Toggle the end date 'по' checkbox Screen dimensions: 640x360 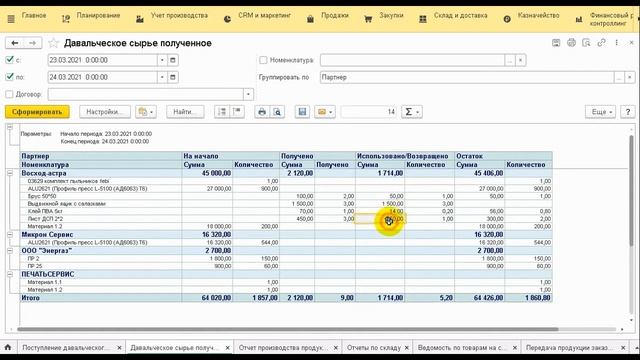pos(10,77)
